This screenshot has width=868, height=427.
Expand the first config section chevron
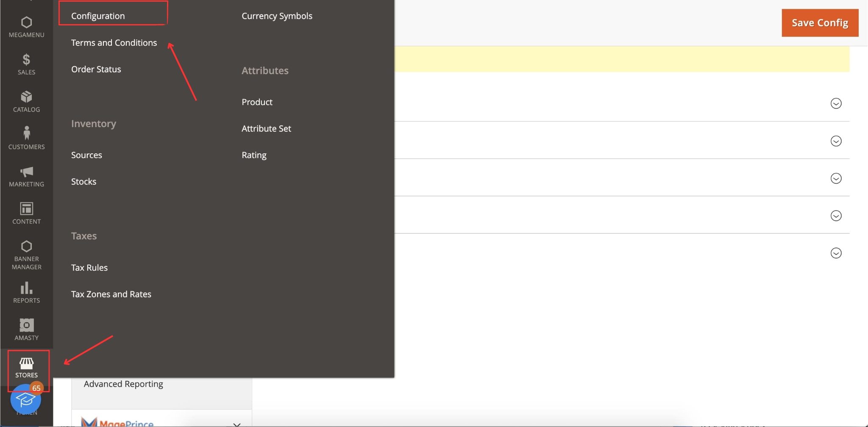point(836,103)
